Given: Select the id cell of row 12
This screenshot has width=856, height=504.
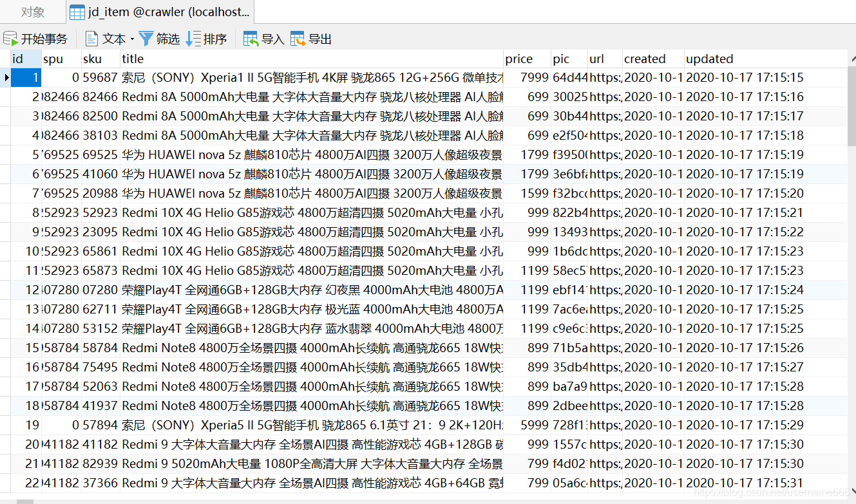Looking at the screenshot, I should point(26,290).
